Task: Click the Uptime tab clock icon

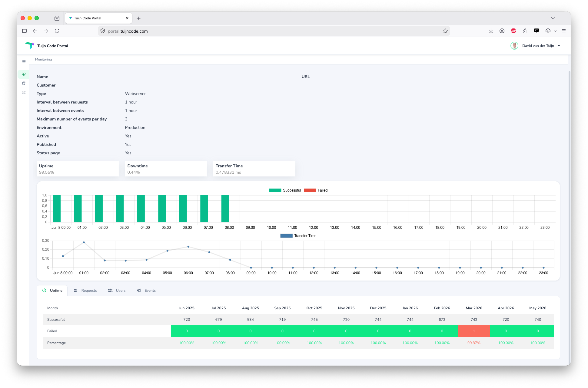Action: [44, 291]
